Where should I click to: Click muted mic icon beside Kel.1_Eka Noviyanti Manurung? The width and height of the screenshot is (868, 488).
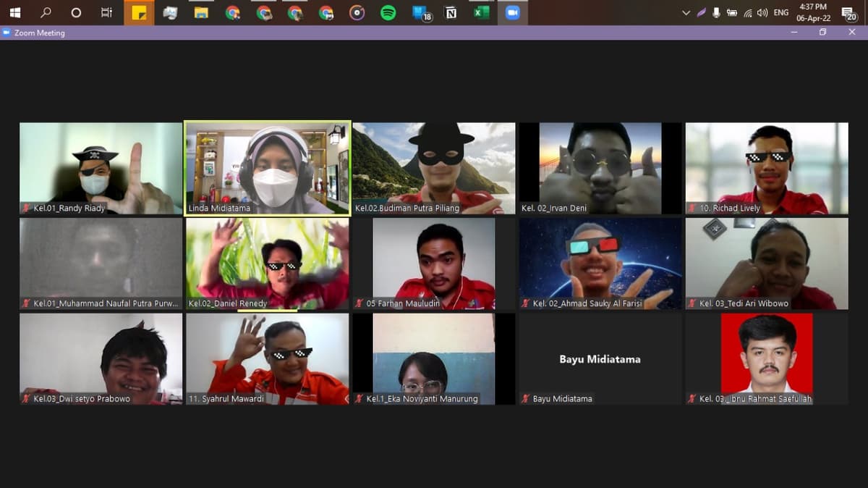click(x=359, y=399)
